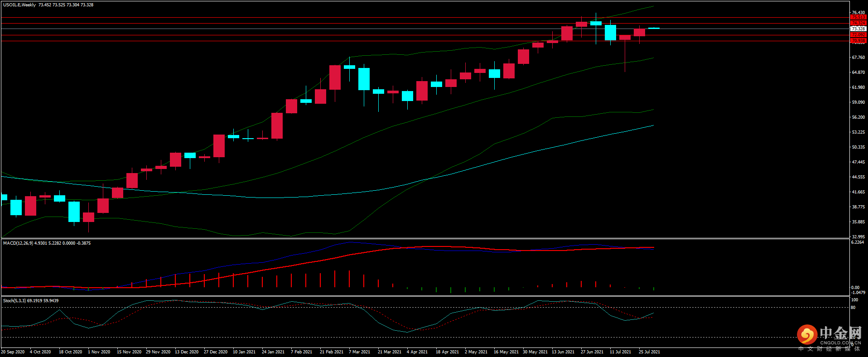Click the MACD scale value -1.0479

click(858, 293)
